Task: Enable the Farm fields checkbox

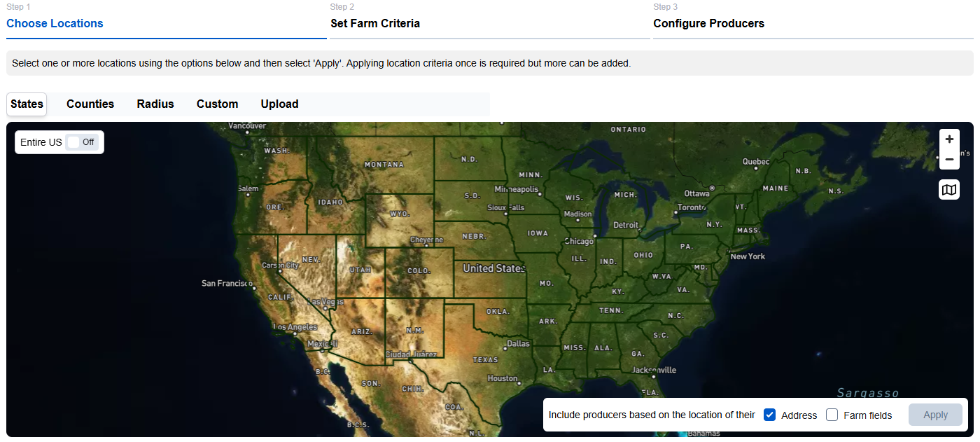Action: (832, 415)
